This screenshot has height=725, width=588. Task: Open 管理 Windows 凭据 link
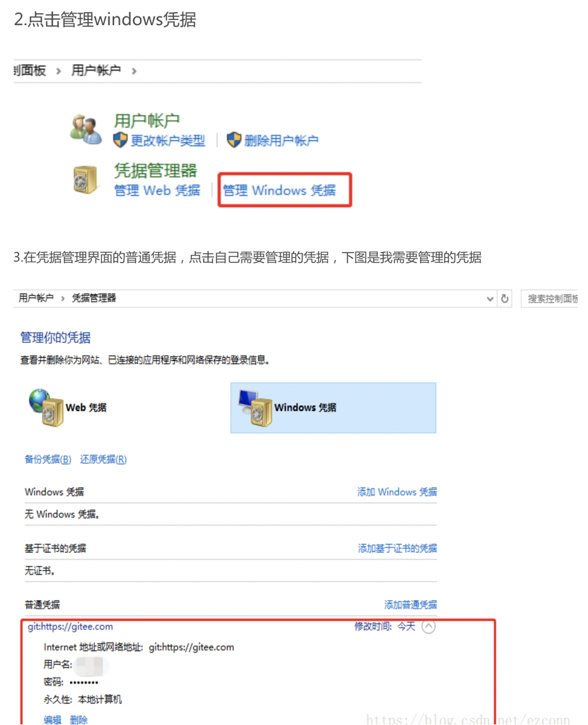279,190
